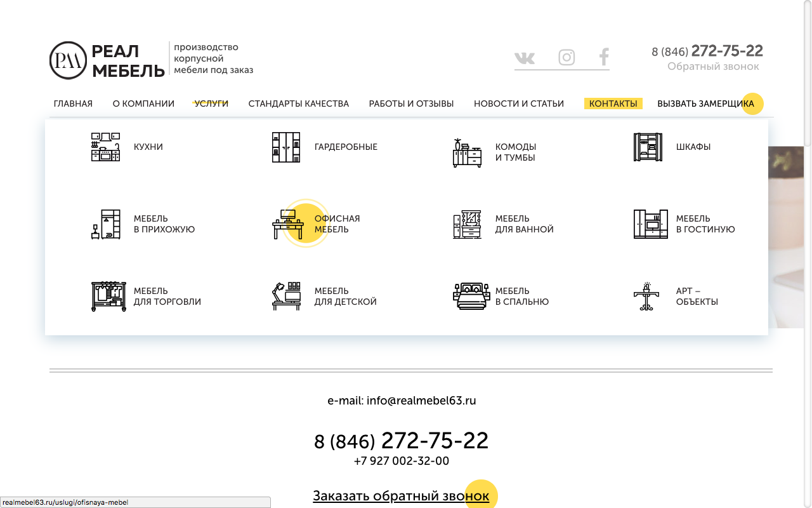Click mobile number +7 927 002-32-00
The height and width of the screenshot is (508, 812).
click(402, 461)
